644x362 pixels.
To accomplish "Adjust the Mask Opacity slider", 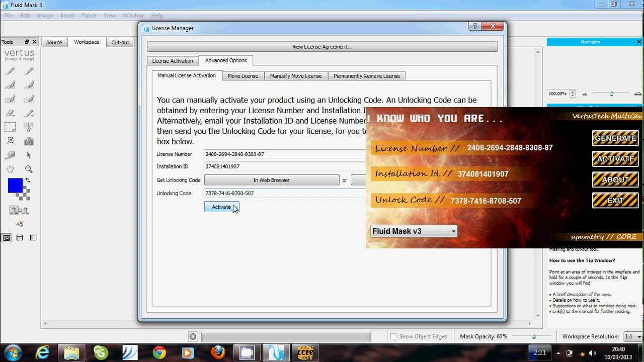I will [534, 336].
